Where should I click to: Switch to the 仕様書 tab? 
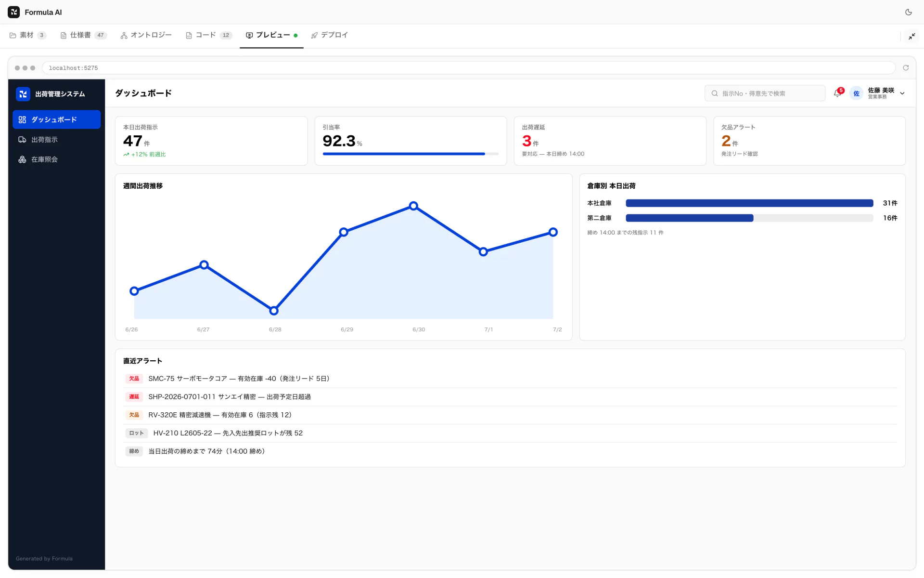[x=84, y=35]
